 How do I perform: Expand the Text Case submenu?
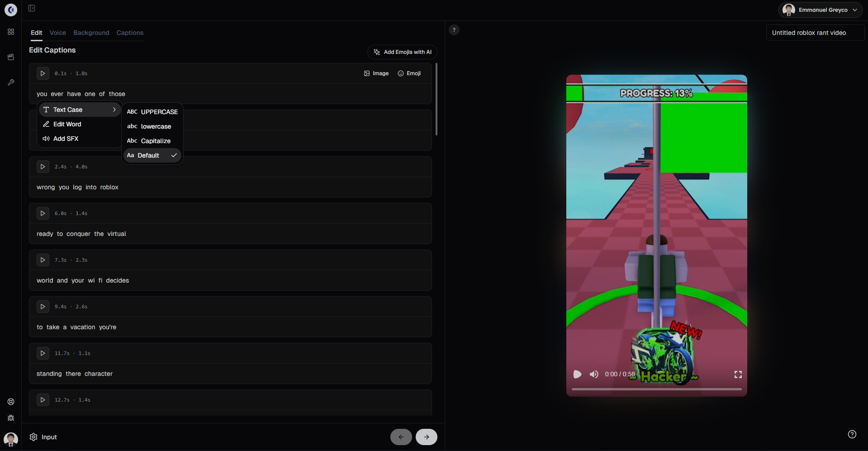(80, 110)
